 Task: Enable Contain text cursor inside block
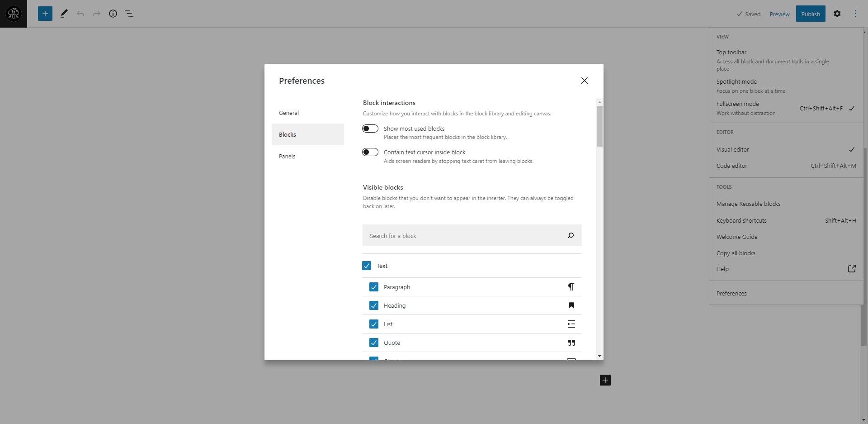[x=370, y=152]
